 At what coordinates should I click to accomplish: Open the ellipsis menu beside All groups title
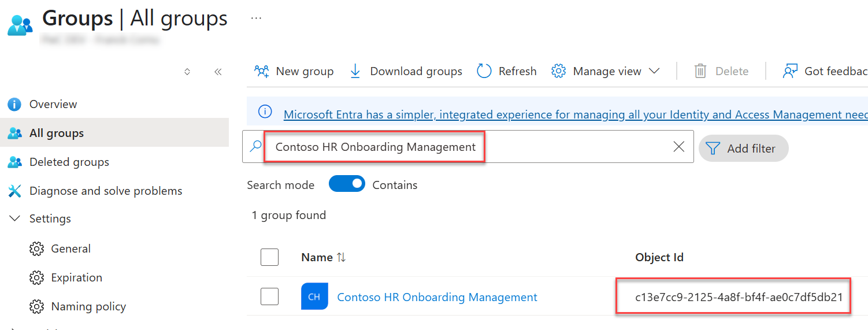coord(256,18)
